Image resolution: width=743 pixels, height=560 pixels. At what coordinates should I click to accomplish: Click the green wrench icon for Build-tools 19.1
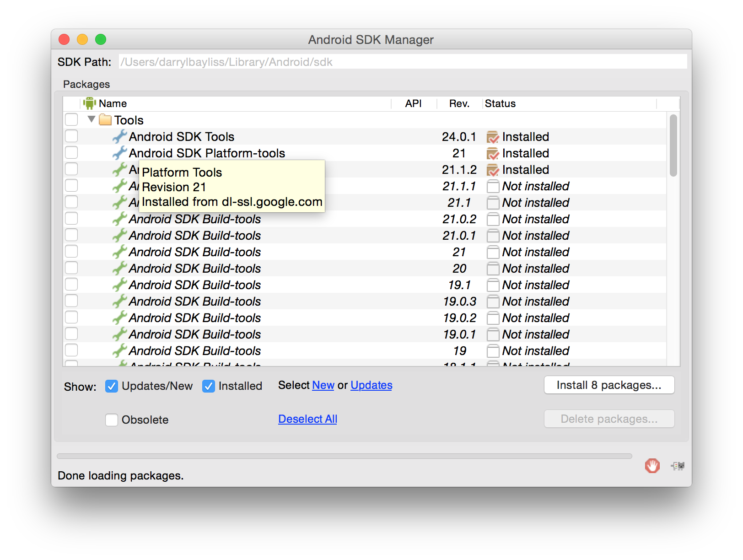[x=119, y=285]
